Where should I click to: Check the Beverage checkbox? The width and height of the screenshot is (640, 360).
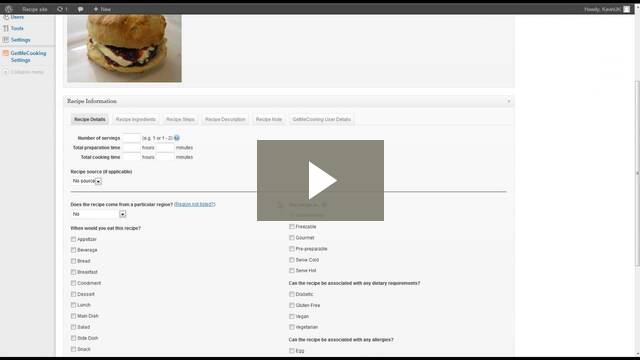coord(73,250)
